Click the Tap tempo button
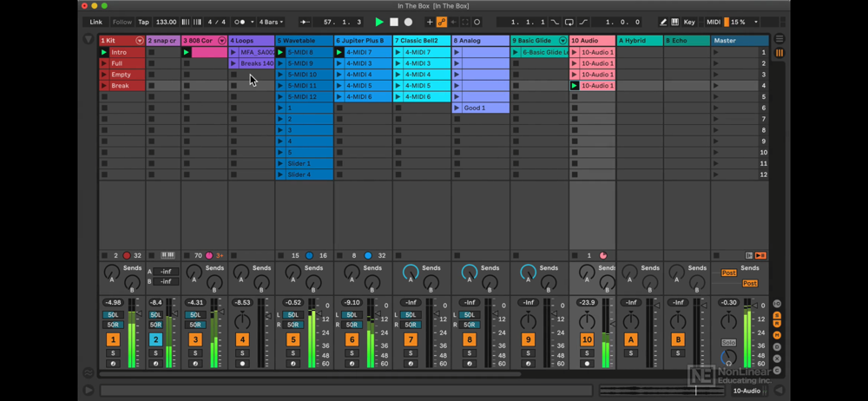Screen dimensions: 868x401 click(x=144, y=22)
